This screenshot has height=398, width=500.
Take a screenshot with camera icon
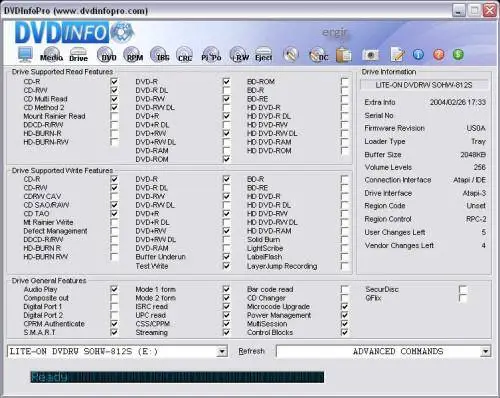point(370,55)
